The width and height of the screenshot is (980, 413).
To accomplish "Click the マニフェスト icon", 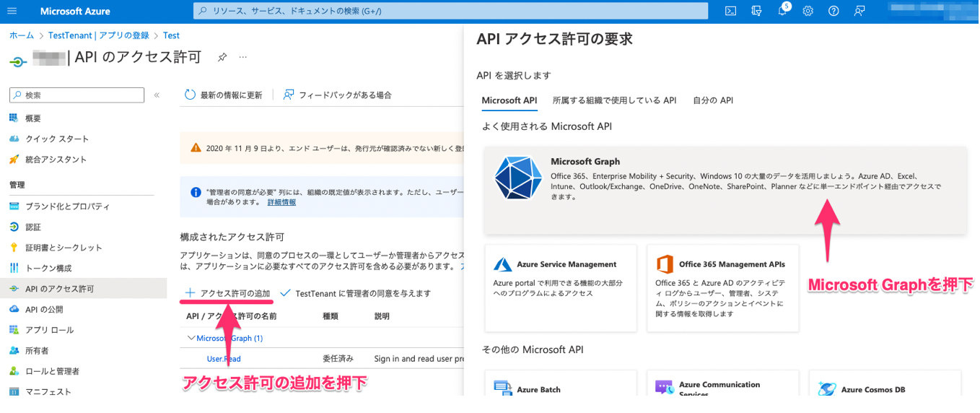I will tap(14, 391).
